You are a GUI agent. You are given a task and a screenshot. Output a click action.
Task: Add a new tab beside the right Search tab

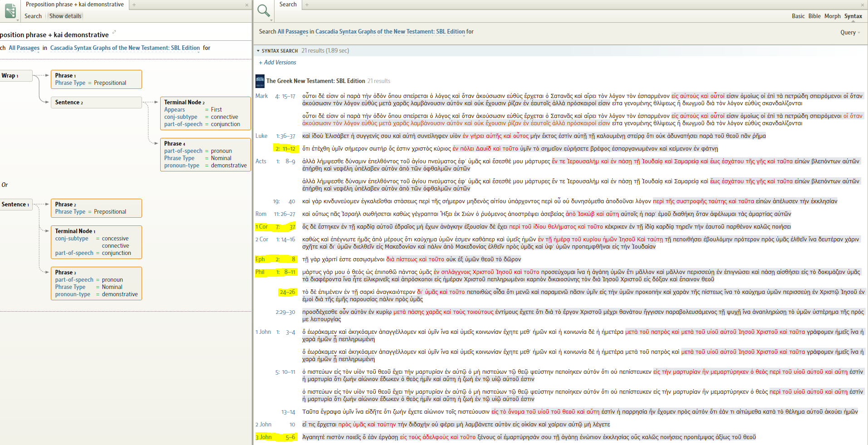tap(307, 5)
